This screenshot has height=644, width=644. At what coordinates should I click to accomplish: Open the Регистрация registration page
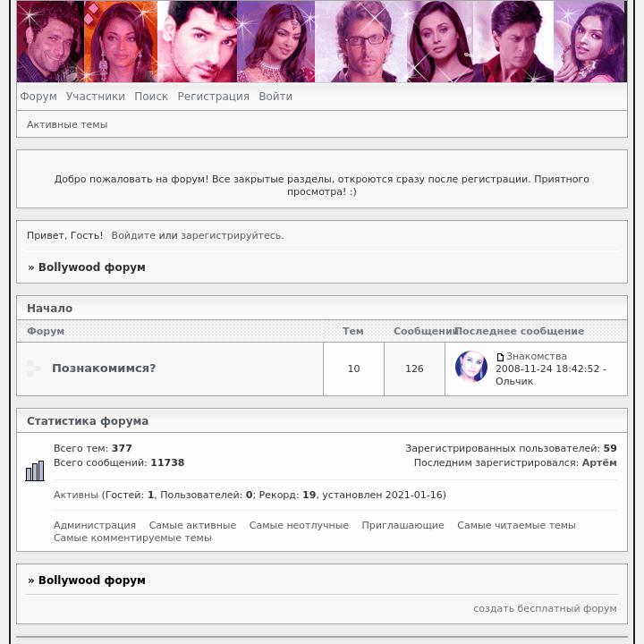point(213,97)
